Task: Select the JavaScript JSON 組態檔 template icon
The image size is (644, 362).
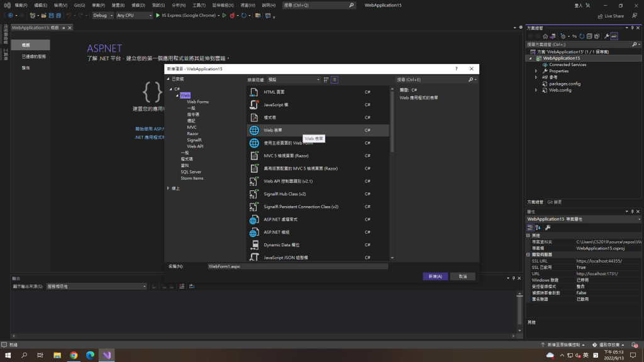Action: point(254,257)
